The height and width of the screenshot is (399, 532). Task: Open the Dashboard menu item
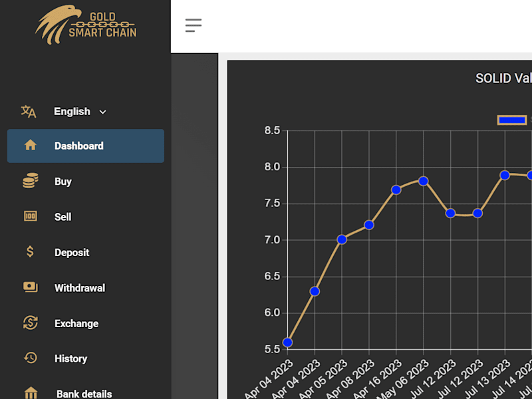(86, 146)
